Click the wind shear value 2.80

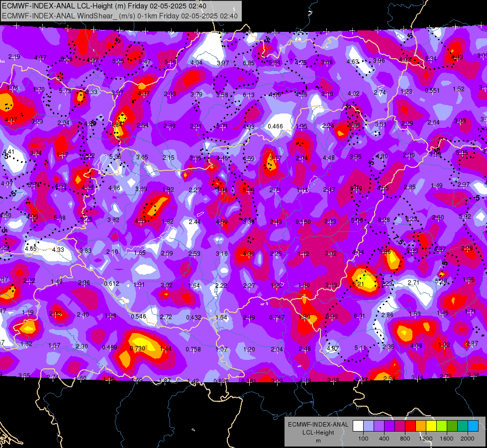pyautogui.click(x=170, y=126)
